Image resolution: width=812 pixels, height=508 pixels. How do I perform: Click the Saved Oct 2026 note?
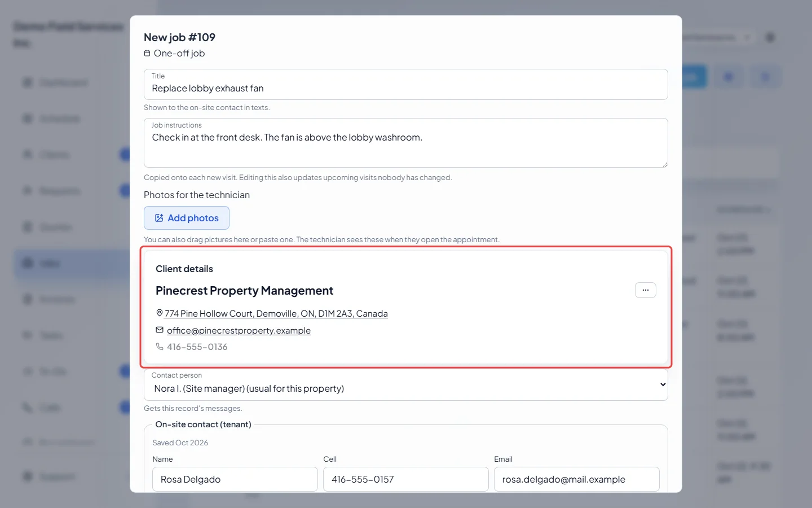tap(180, 443)
